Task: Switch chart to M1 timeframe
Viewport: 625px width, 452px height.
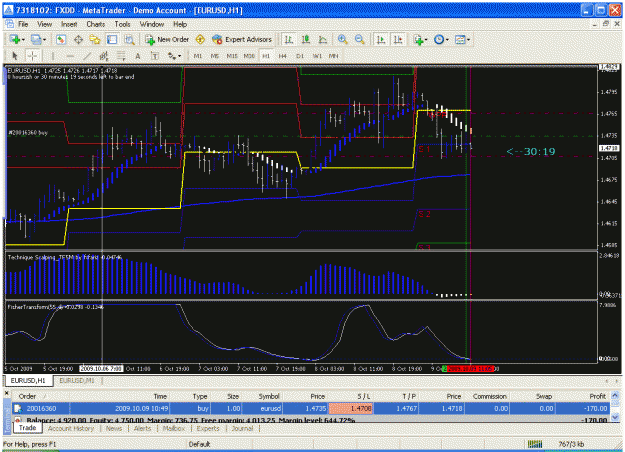Action: pos(198,56)
